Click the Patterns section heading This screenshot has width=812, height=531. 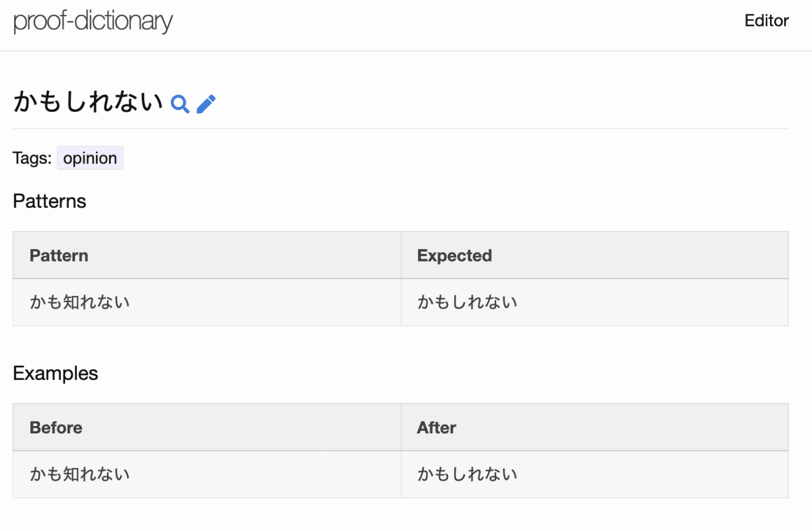click(x=49, y=201)
